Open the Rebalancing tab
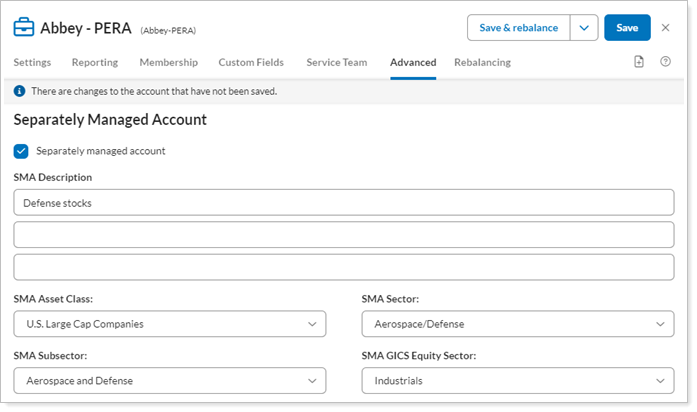 click(482, 62)
